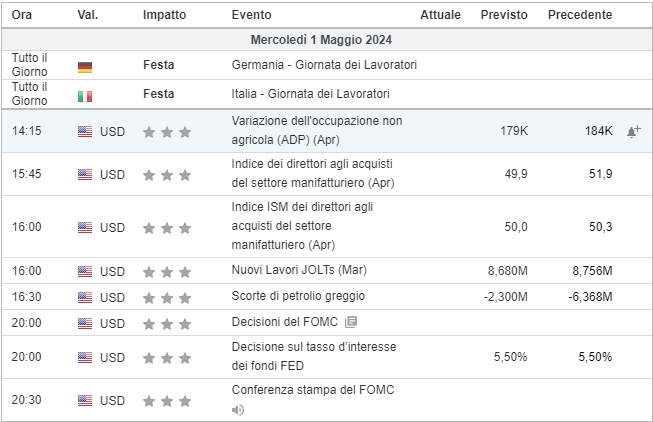Open Scorte di petrolio greggio event

click(298, 296)
